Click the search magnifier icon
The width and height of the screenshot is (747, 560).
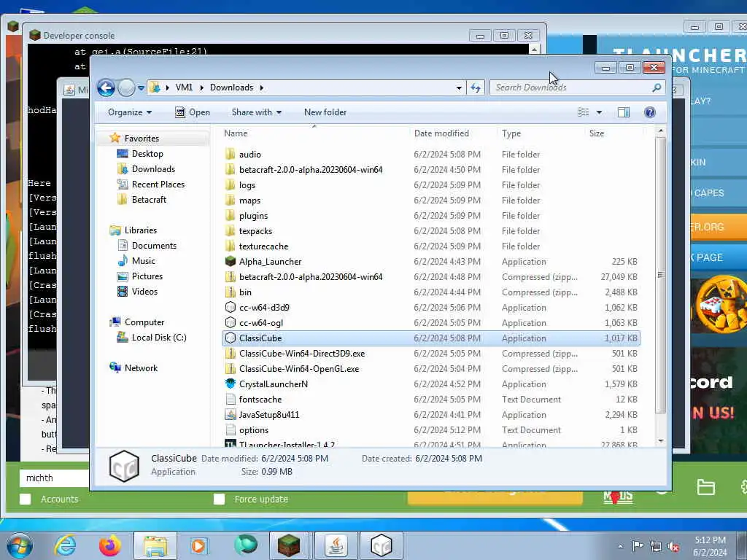657,87
